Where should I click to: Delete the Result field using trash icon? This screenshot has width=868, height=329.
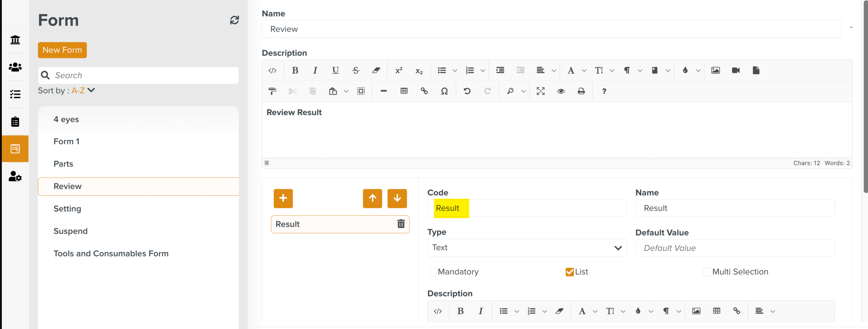point(401,224)
